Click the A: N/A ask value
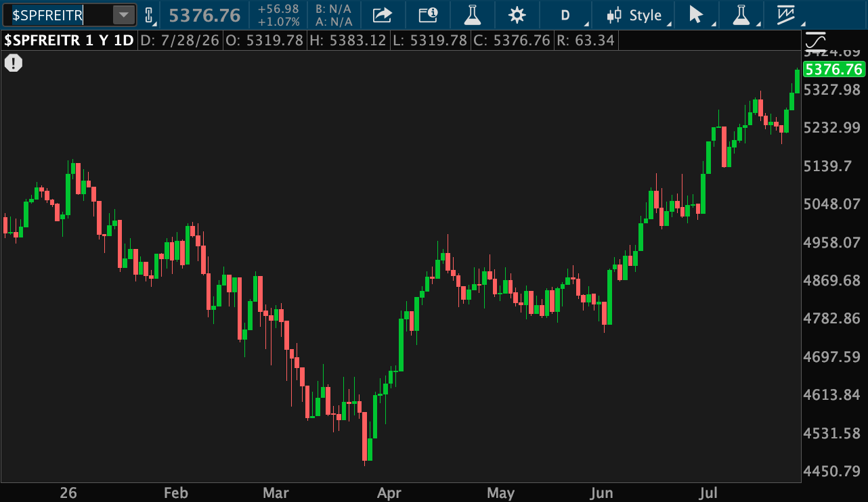Image resolution: width=868 pixels, height=502 pixels. coord(334,22)
